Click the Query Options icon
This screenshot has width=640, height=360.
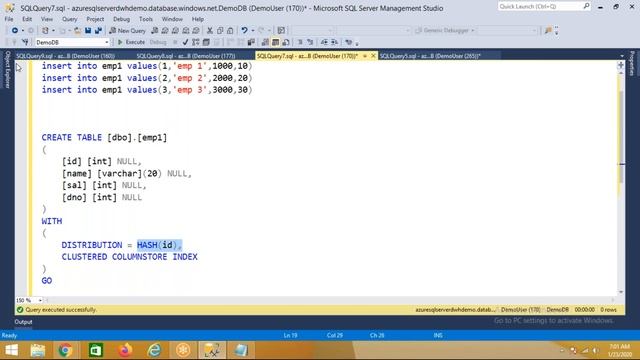click(x=206, y=42)
